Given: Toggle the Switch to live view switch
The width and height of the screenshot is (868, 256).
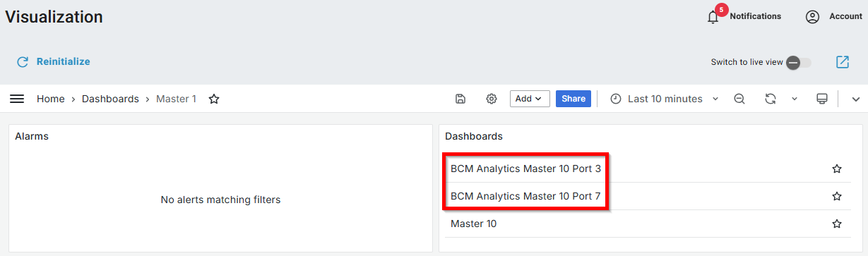Looking at the screenshot, I should [x=799, y=62].
